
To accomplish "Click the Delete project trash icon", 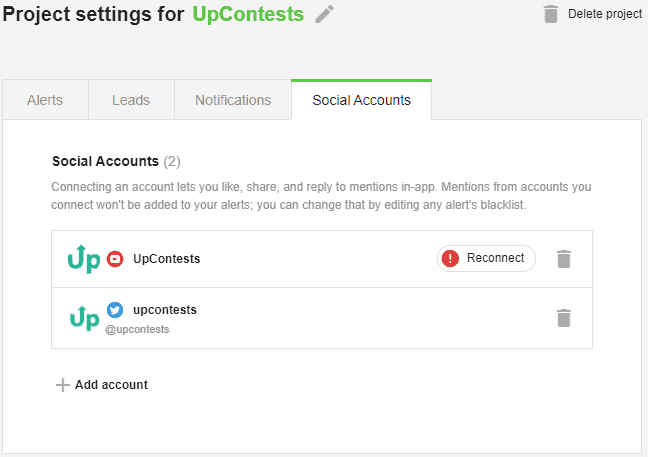I will click(550, 14).
